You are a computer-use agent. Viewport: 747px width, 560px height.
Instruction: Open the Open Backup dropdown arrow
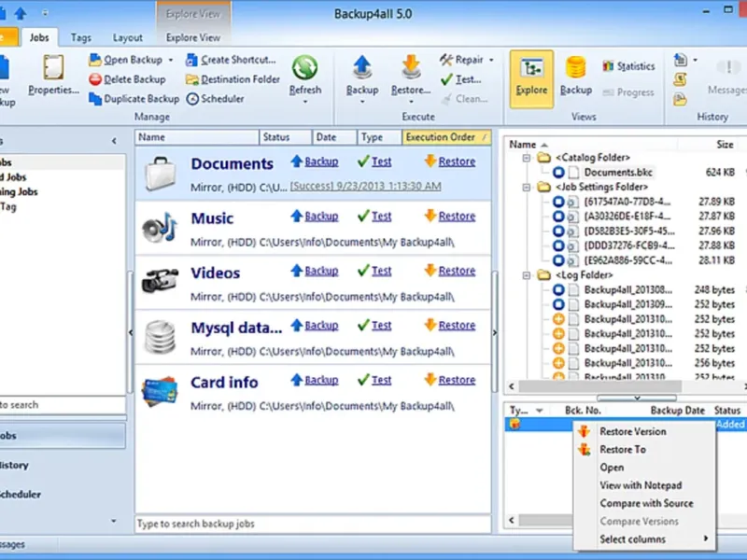pos(171,61)
